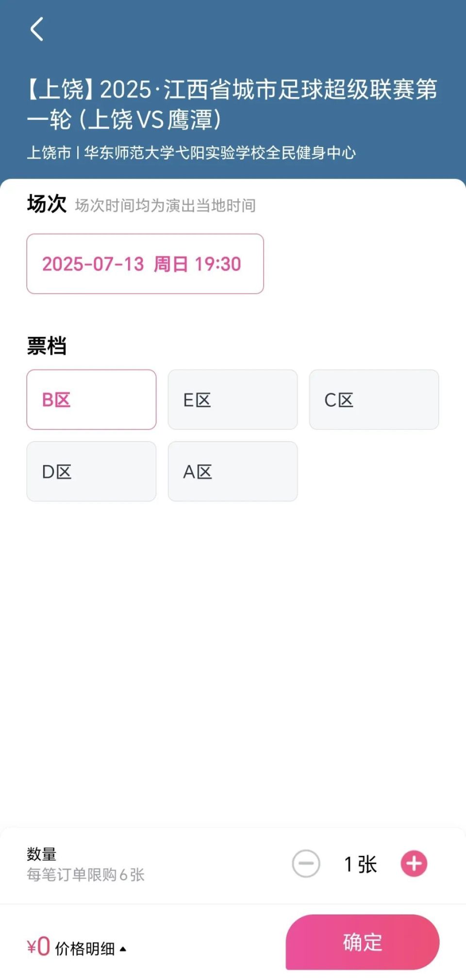This screenshot has width=466, height=980.
Task: Tap the 数量 quantity label
Action: click(42, 854)
